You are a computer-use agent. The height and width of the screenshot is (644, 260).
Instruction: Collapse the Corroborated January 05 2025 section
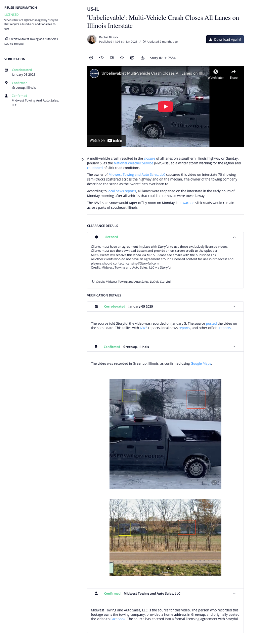click(x=234, y=307)
